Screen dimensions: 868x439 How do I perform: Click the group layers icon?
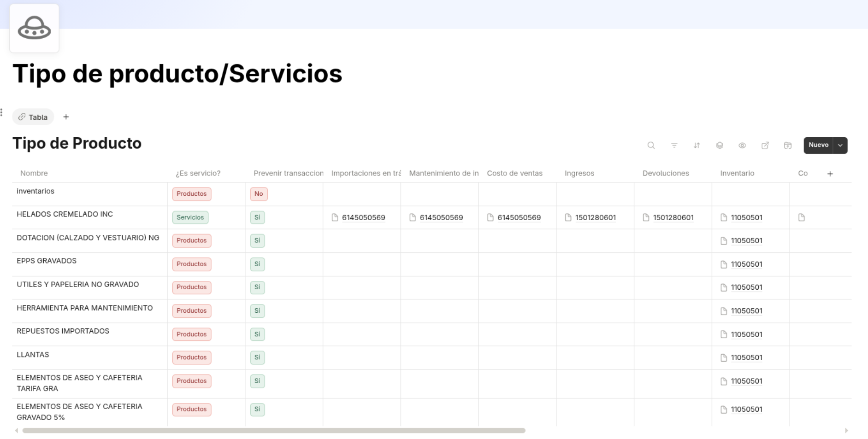tap(720, 145)
